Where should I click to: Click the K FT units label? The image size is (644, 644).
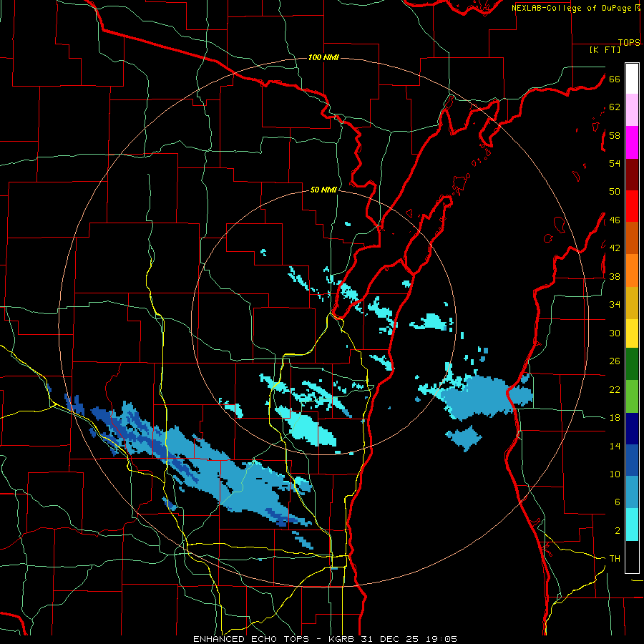click(605, 50)
